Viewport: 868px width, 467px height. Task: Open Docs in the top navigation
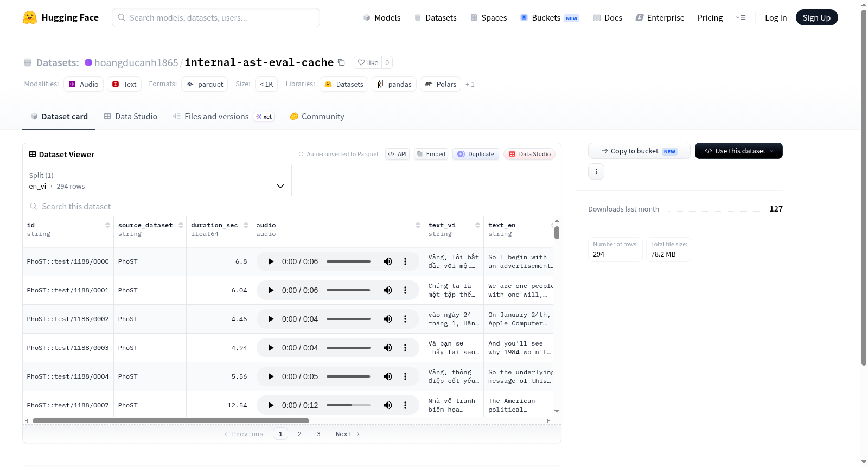[608, 17]
